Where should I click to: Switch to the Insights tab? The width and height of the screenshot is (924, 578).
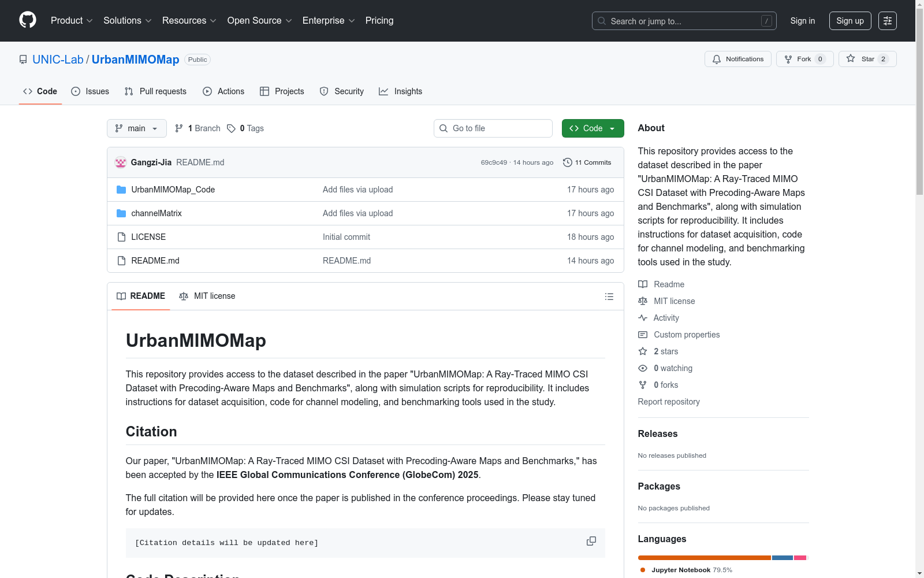pyautogui.click(x=401, y=91)
